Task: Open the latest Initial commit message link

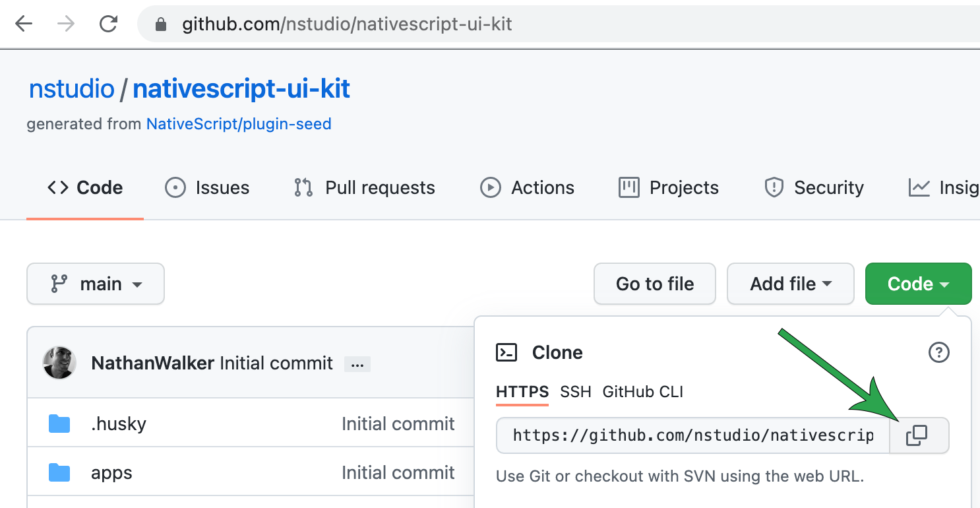Action: tap(276, 363)
